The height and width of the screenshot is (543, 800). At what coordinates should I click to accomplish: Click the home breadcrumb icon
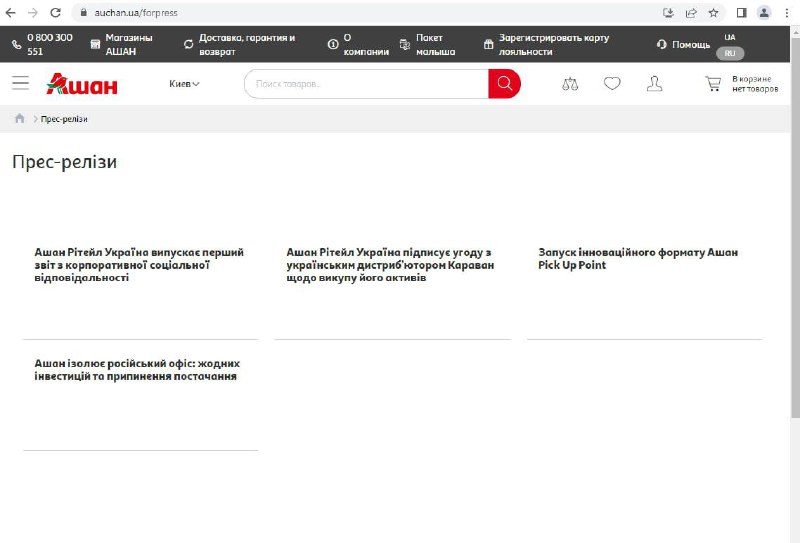(x=19, y=118)
